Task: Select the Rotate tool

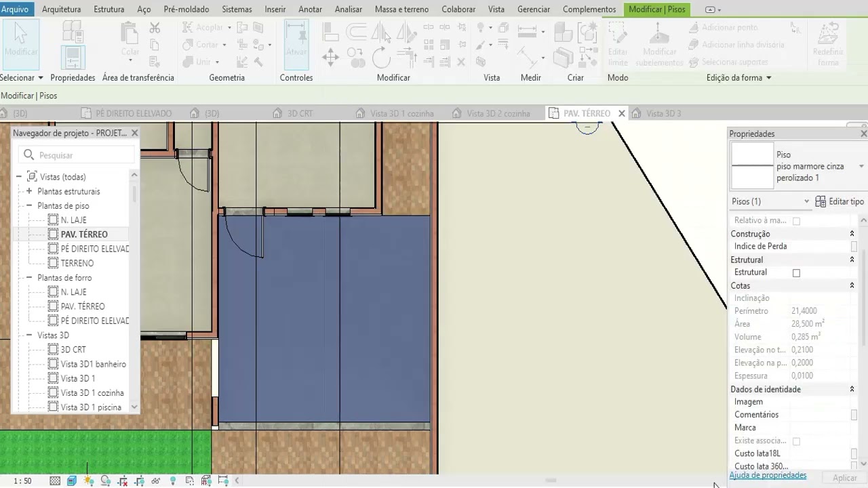Action: (381, 57)
